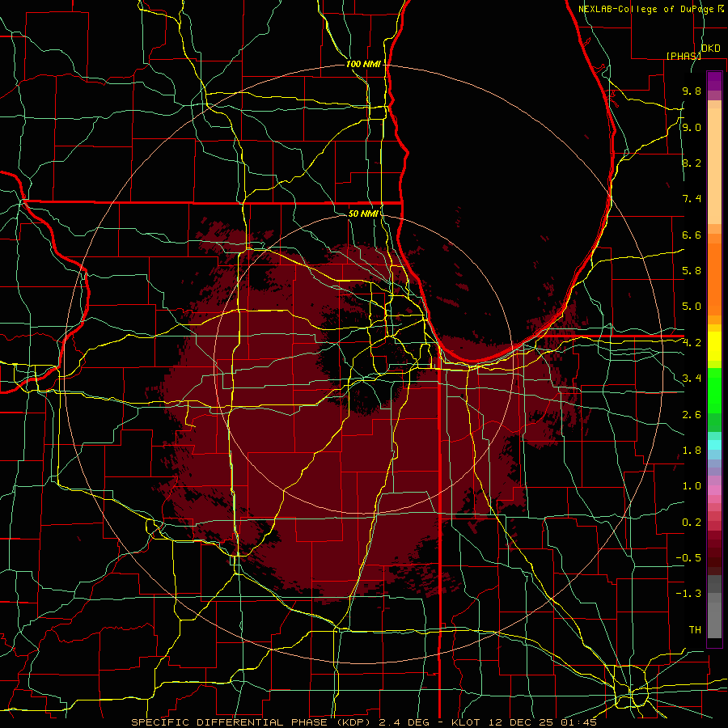Pick the bright green segment of the color bar
728x728 pixels.
(x=714, y=391)
